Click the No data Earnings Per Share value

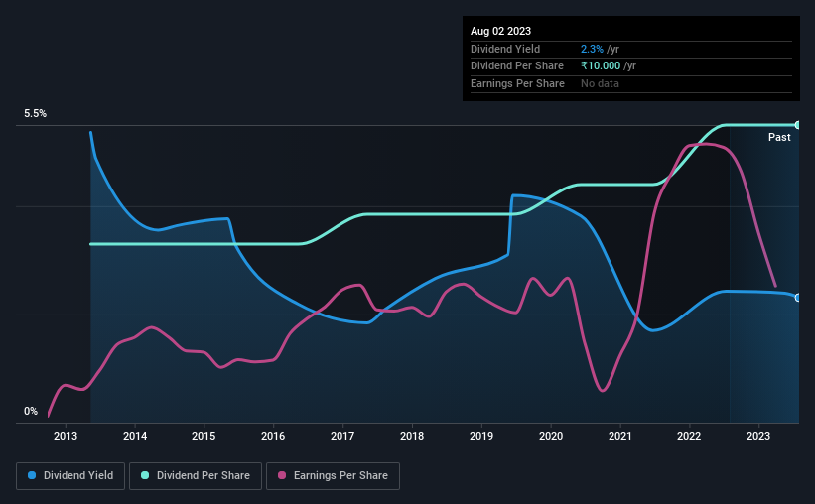tap(600, 83)
